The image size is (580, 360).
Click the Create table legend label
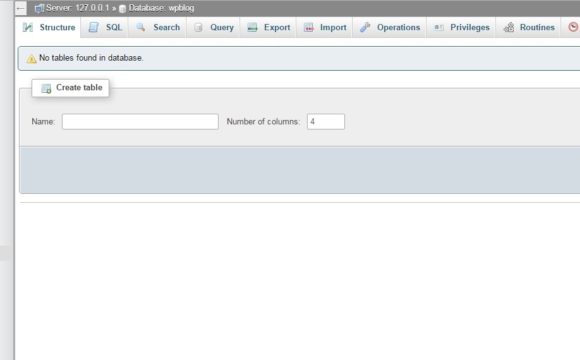click(x=79, y=88)
